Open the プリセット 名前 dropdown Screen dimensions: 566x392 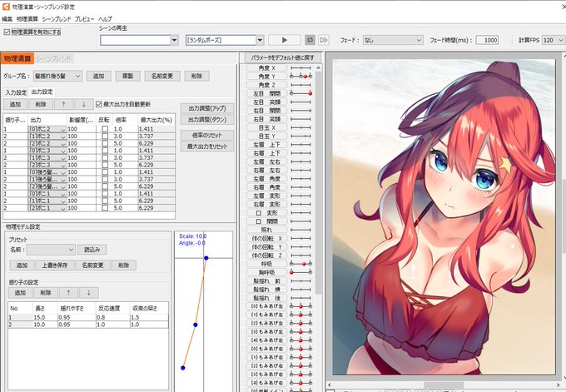51,250
